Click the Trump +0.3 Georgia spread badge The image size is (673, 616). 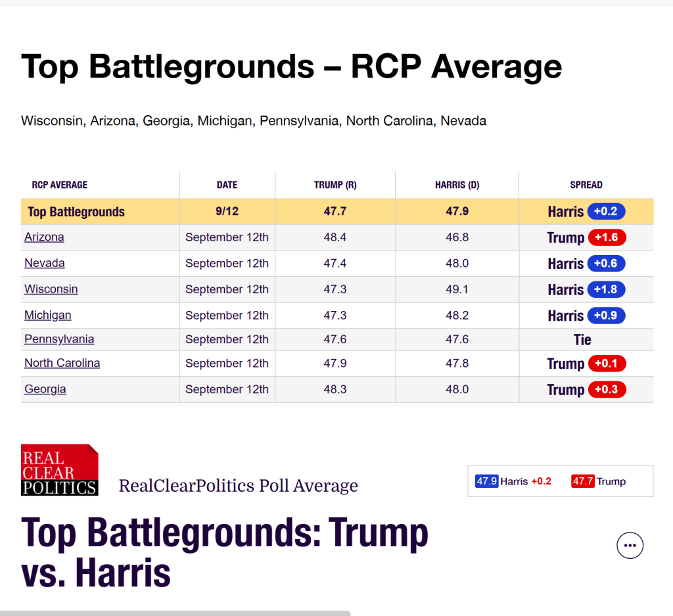click(607, 389)
